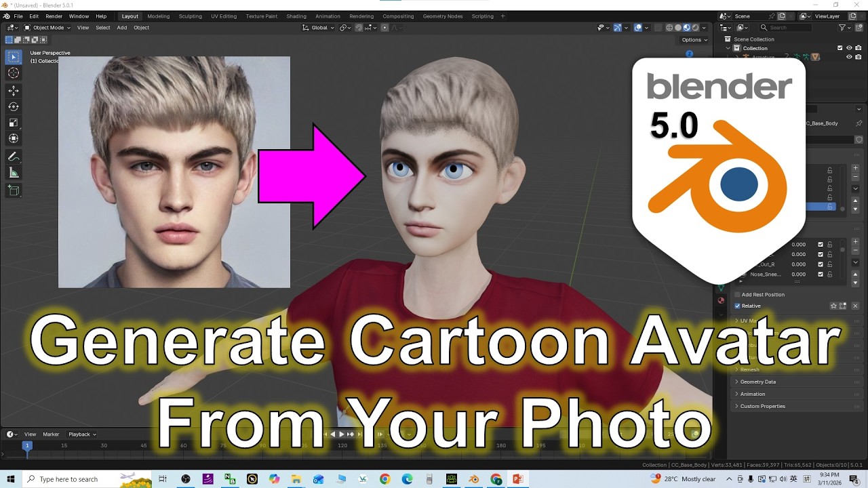The height and width of the screenshot is (488, 868).
Task: Switch to the Shading workspace tab
Action: pyautogui.click(x=296, y=16)
